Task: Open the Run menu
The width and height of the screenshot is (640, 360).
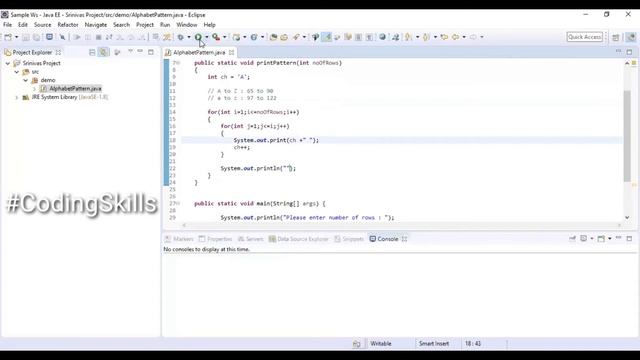Action: (165, 25)
